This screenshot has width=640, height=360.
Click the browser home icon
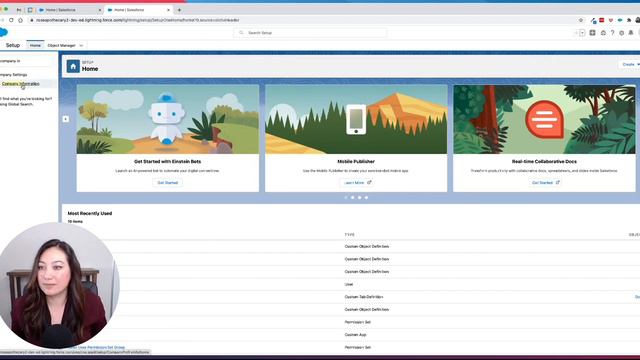pos(20,20)
